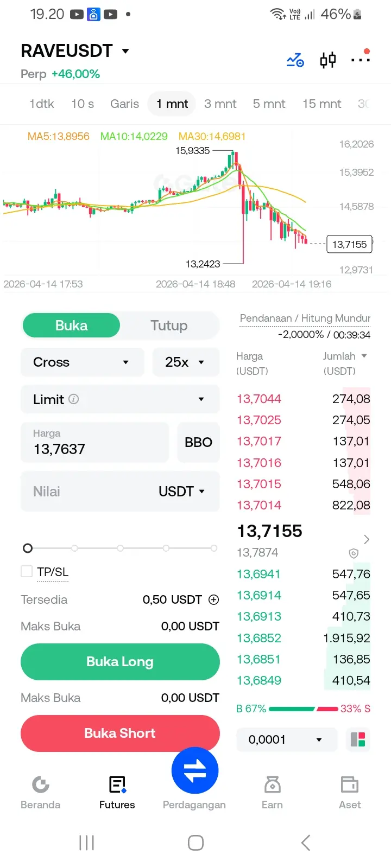Tap the Buka Long button

click(x=120, y=662)
